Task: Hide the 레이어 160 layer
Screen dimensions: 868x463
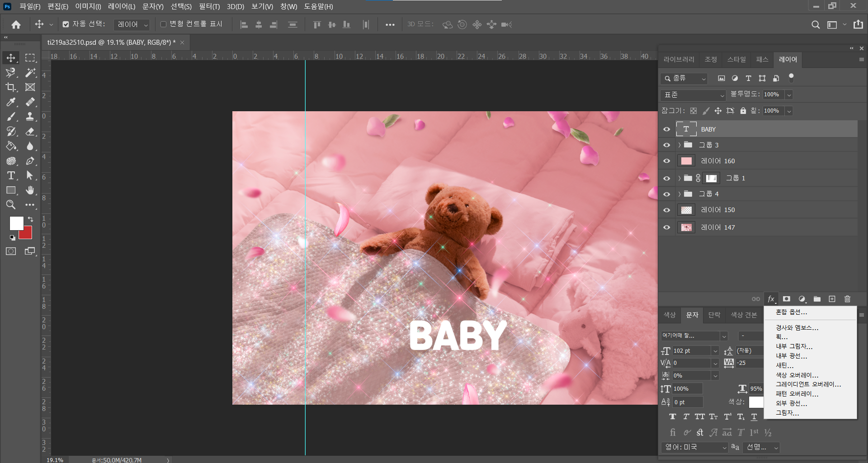Action: click(666, 161)
